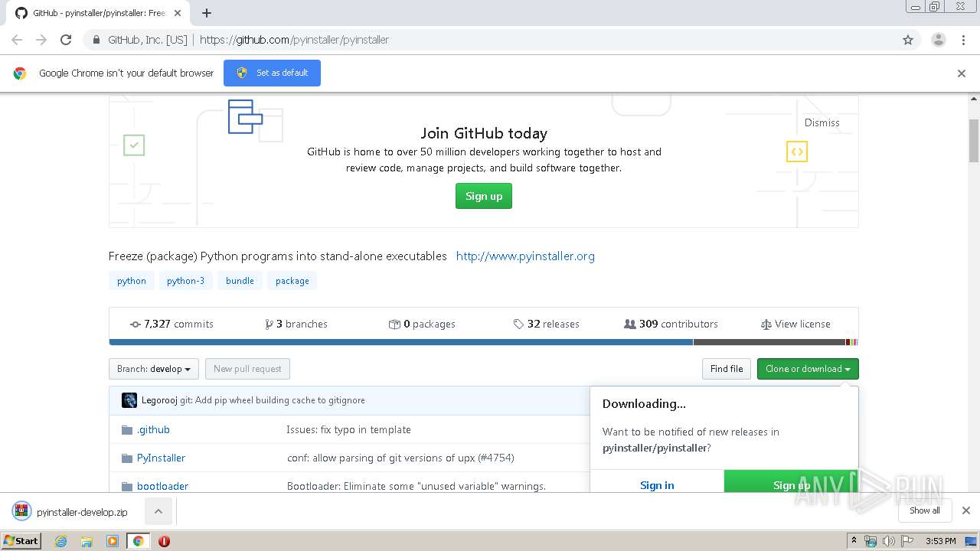Select the package topic tag
The width and height of the screenshot is (980, 551).
click(x=292, y=281)
